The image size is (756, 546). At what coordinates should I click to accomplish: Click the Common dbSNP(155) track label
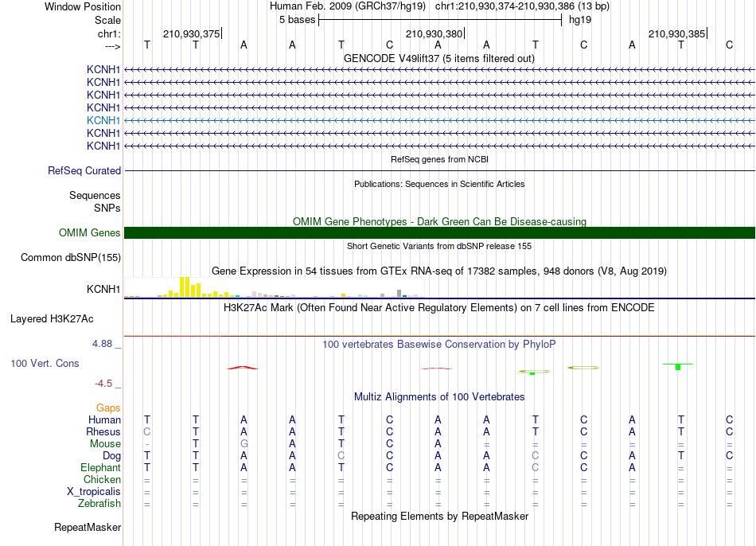[71, 258]
